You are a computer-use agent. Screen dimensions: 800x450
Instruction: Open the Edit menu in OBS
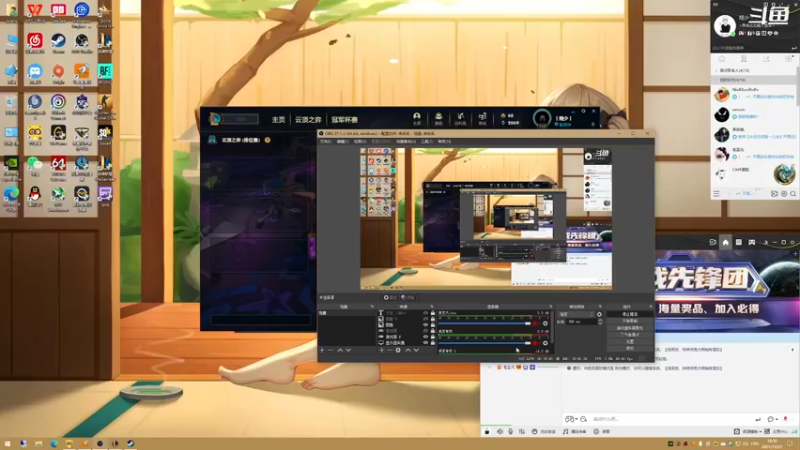342,141
